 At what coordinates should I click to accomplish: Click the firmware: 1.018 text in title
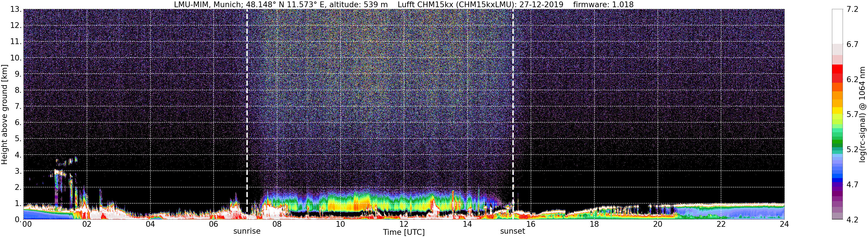(603, 4)
